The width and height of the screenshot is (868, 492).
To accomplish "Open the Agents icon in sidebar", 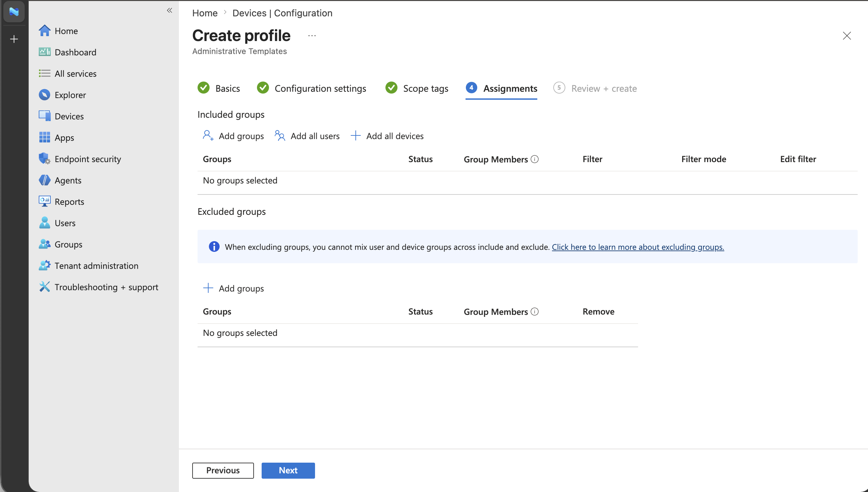I will (44, 180).
